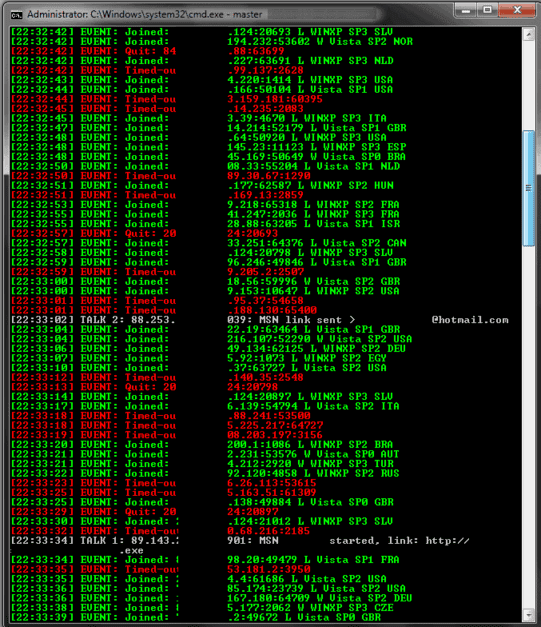Select the text "3.39:4670 L WINXP SP3 ITA"
Screen dimensions: 541x627
pos(307,118)
